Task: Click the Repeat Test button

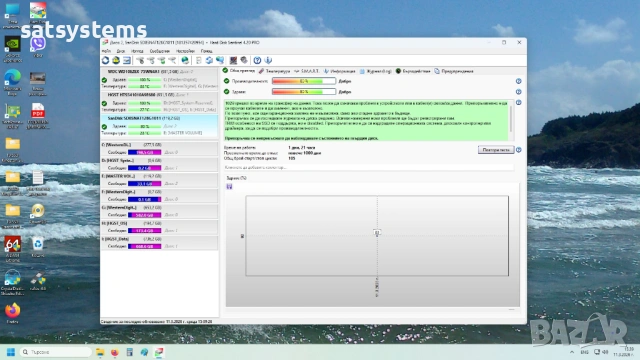Action: (496, 150)
